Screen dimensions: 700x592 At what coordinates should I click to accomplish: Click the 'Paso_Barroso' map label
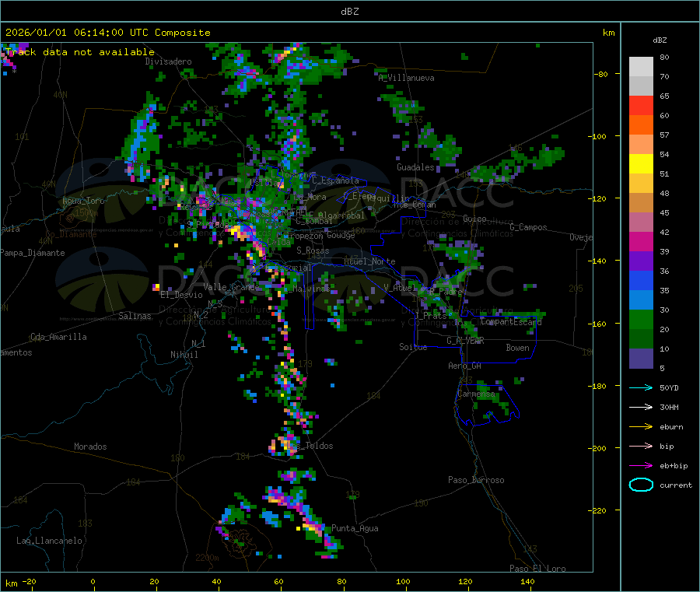[476, 480]
